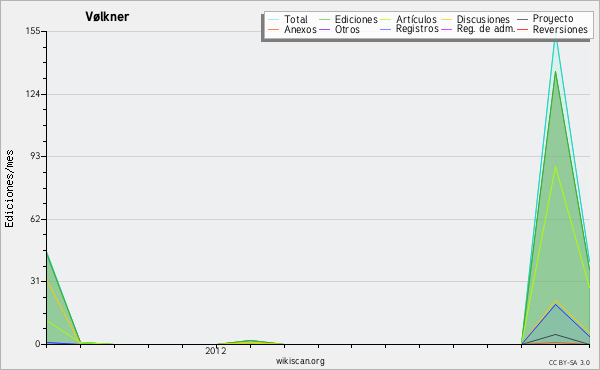Click the 2012 x-axis label
This screenshot has height=370, width=600.
(x=216, y=350)
